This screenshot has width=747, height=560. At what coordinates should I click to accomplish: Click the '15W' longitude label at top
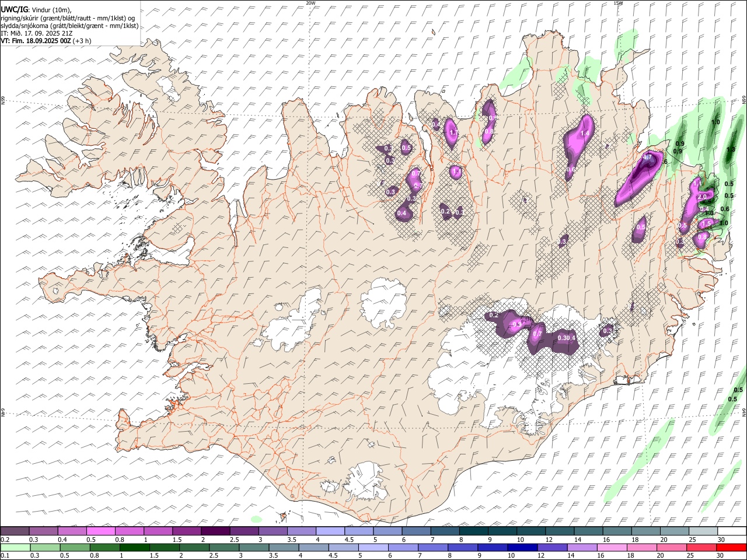(x=618, y=3)
